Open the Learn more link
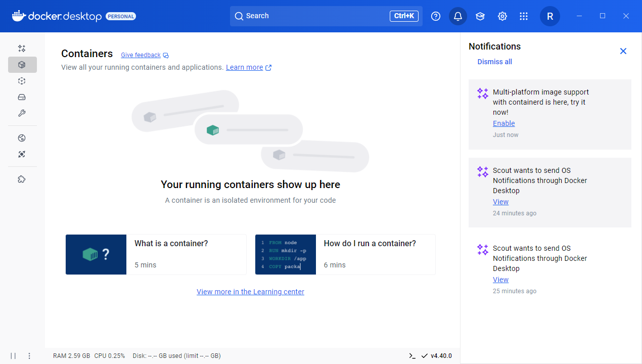642x364 pixels. pyautogui.click(x=245, y=67)
